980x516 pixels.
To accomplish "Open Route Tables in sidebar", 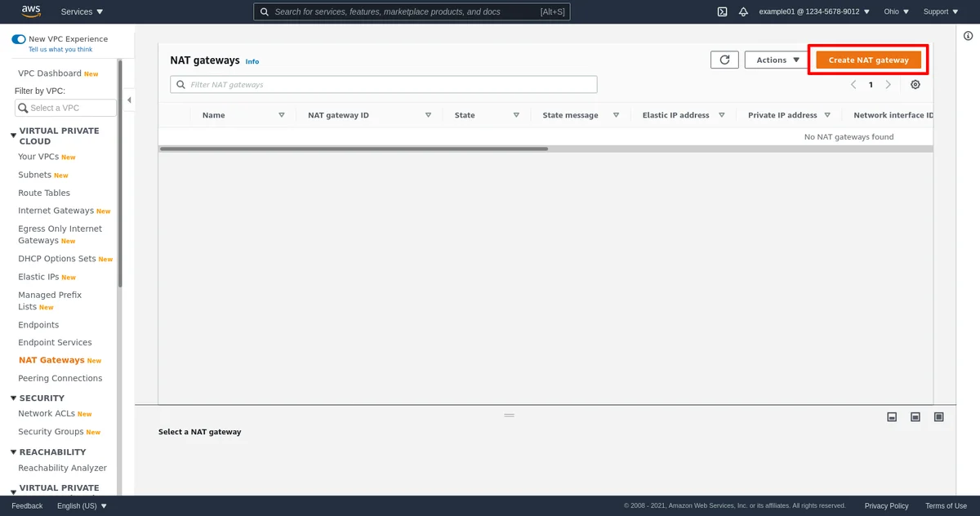I will click(x=44, y=193).
